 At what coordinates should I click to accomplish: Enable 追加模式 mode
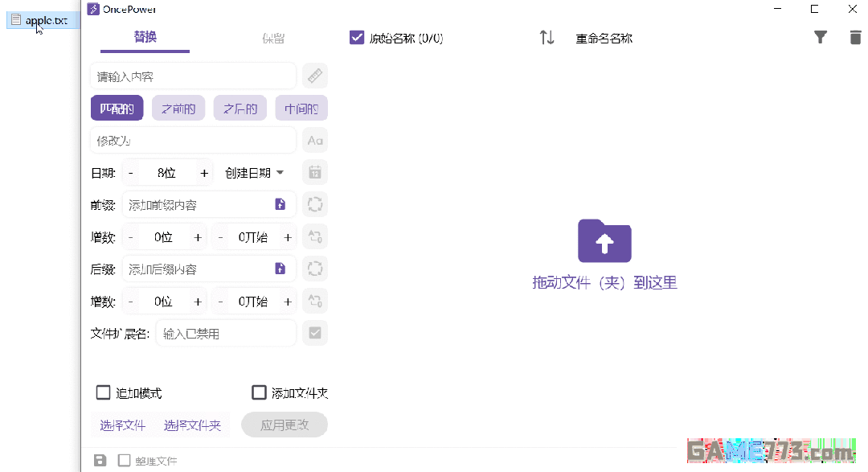pos(103,392)
